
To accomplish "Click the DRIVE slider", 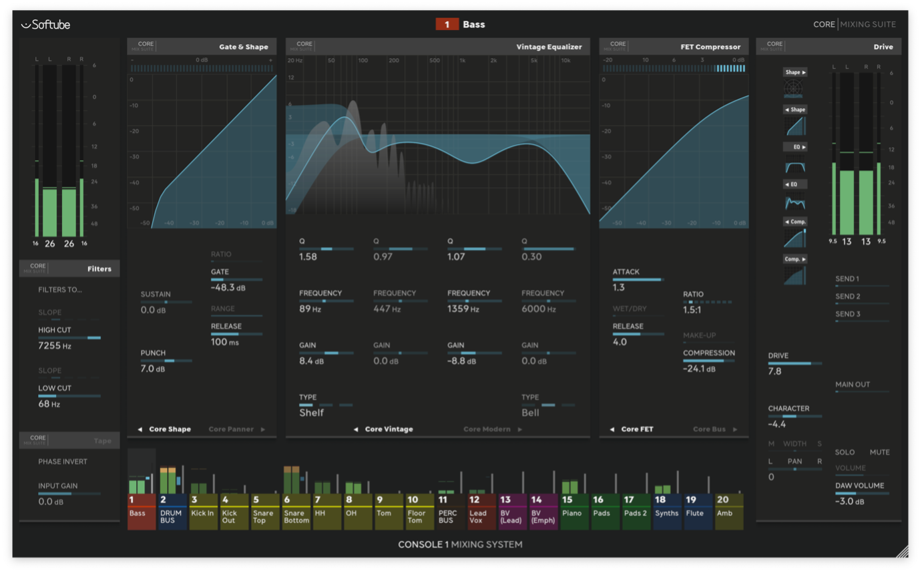I will [794, 363].
